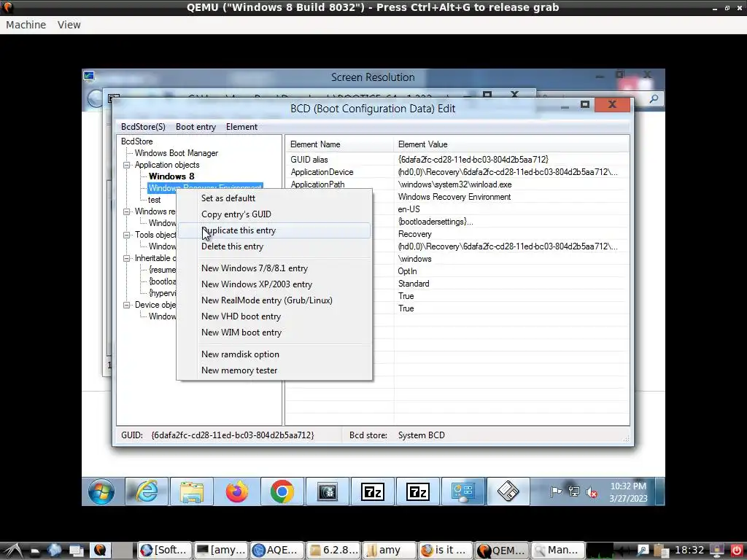Image resolution: width=747 pixels, height=560 pixels.
Task: Choose Set as default from context menu
Action: 274,198
